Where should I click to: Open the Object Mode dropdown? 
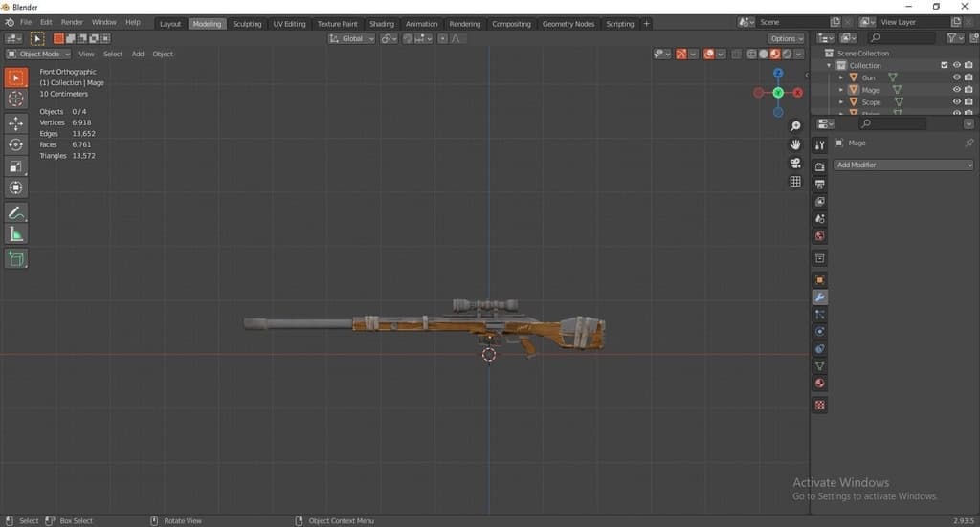[38, 54]
